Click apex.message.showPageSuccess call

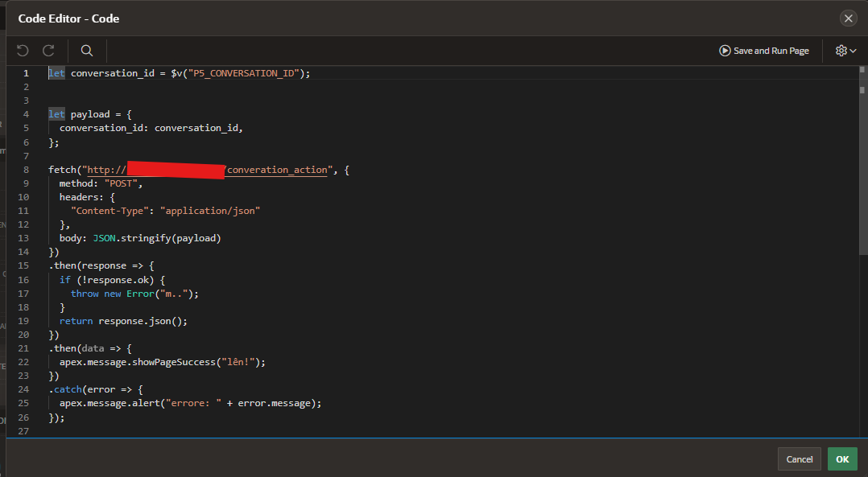162,362
